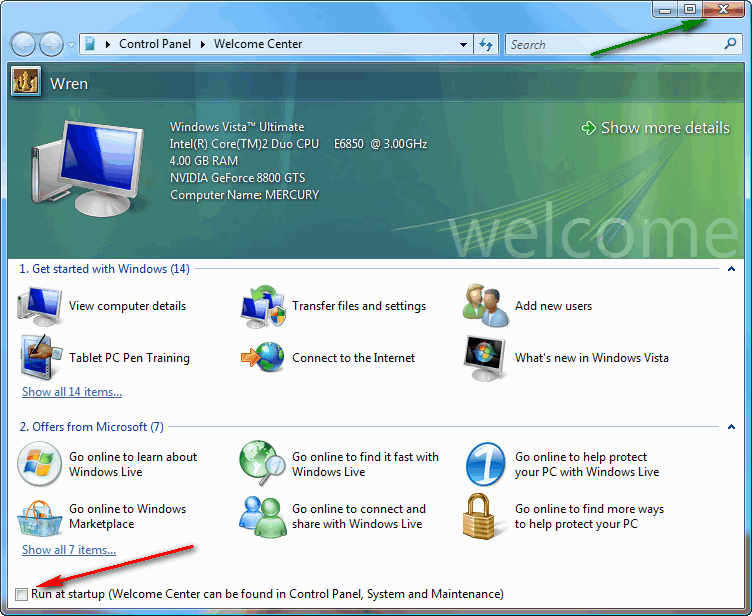Image resolution: width=752 pixels, height=616 pixels.
Task: Select Go online to find more ways text
Action: point(589,516)
